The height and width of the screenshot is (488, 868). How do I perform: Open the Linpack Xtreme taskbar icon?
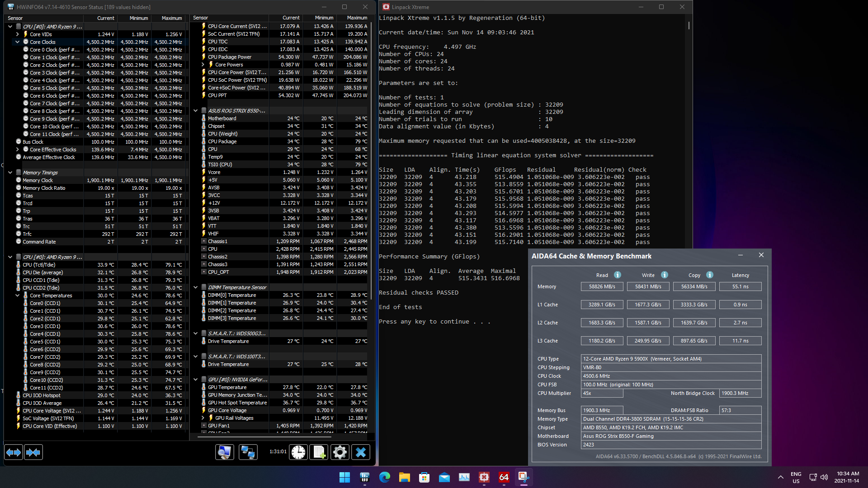(484, 477)
